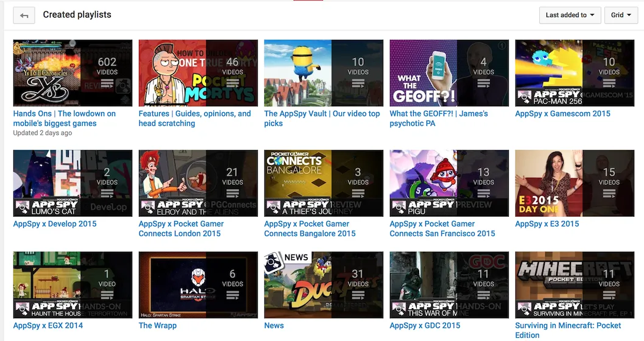
Task: Click playlist icon on London 21 videos overlay
Action: tap(233, 194)
